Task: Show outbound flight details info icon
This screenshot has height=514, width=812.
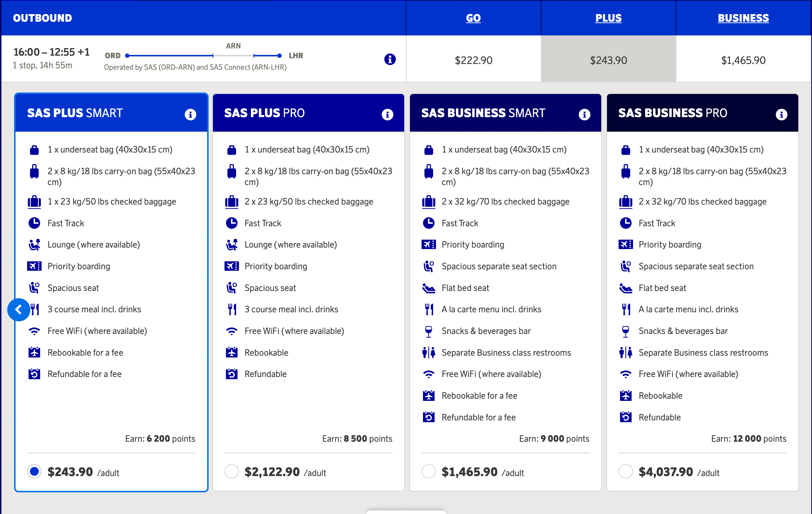Action: tap(390, 59)
